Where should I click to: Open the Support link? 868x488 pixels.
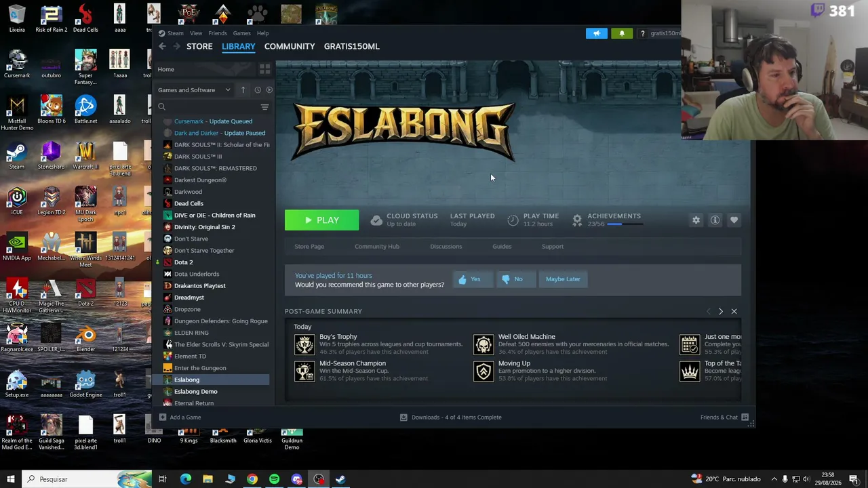(x=552, y=247)
